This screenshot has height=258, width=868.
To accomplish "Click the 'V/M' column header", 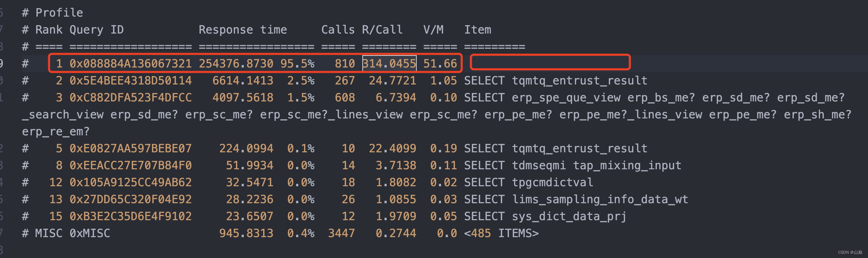I will coord(433,30).
